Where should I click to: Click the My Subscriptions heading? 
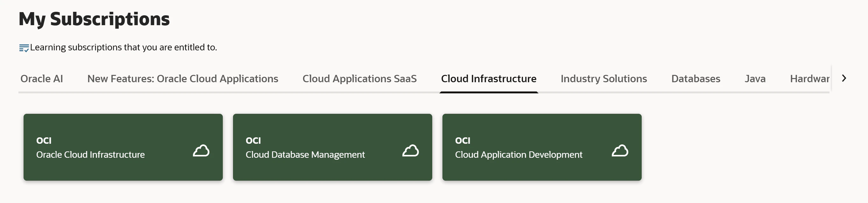[x=94, y=19]
